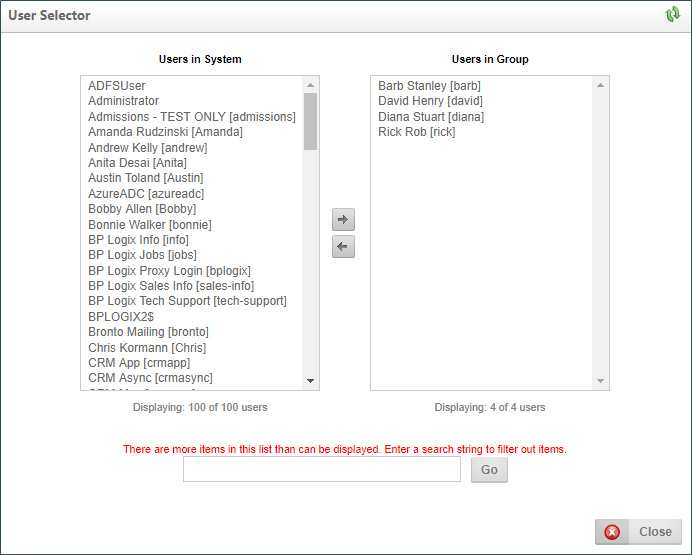The image size is (692, 555).
Task: Select Amanda Rudzinski [Amanda] user
Action: pyautogui.click(x=165, y=132)
